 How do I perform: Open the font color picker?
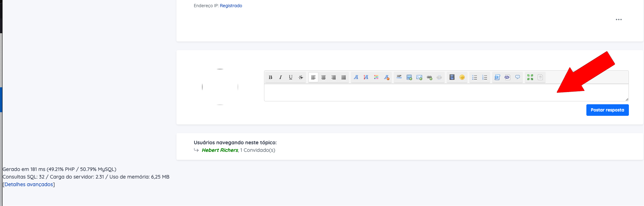point(376,77)
